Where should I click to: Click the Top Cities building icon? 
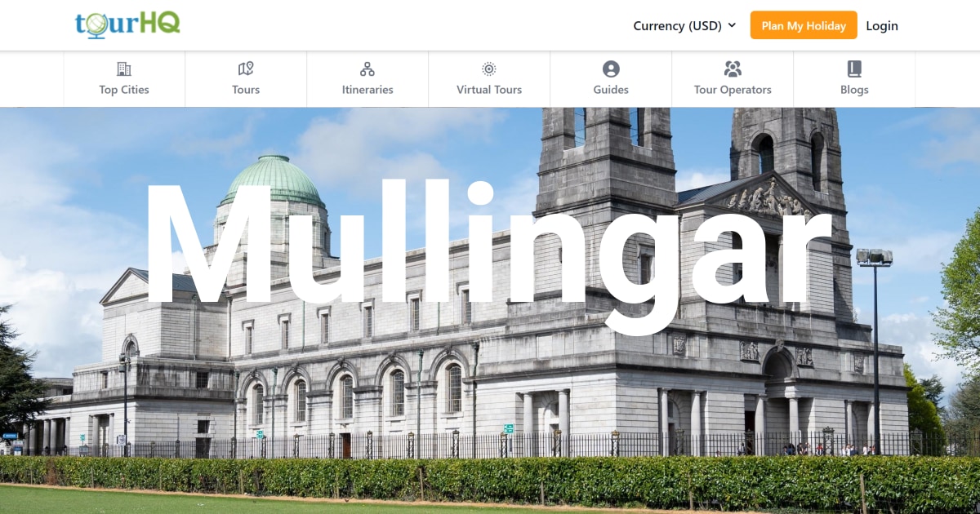[124, 69]
